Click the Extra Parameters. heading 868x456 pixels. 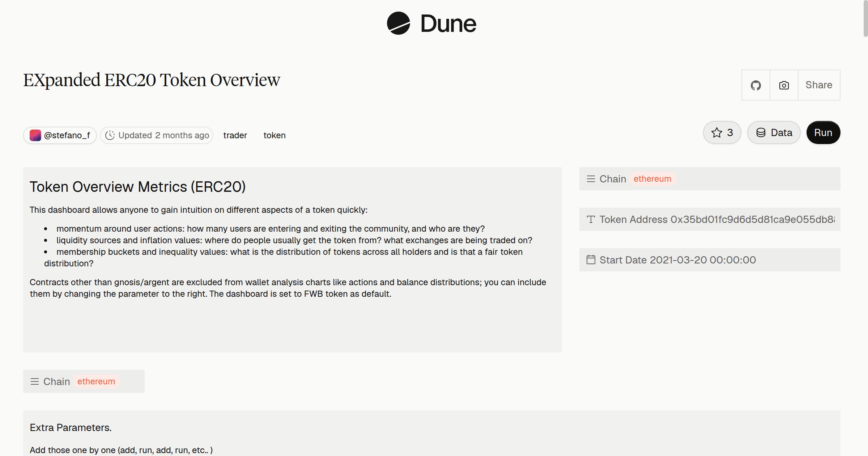point(71,428)
